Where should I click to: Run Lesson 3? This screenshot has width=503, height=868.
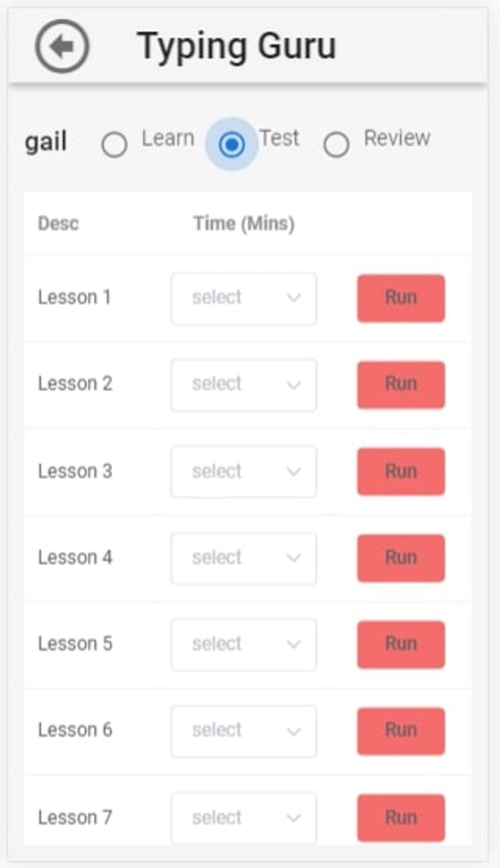pos(400,471)
